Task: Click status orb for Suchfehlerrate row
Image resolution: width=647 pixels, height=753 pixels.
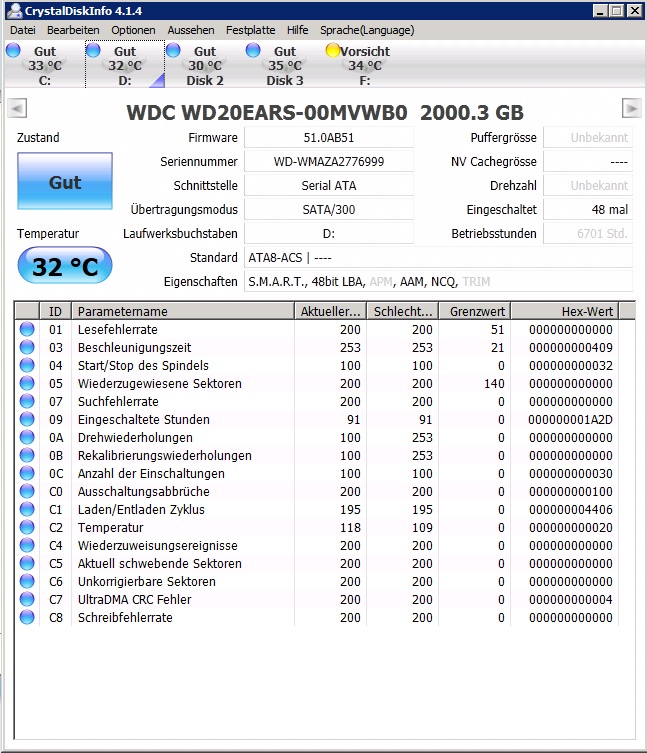Action: coord(27,401)
